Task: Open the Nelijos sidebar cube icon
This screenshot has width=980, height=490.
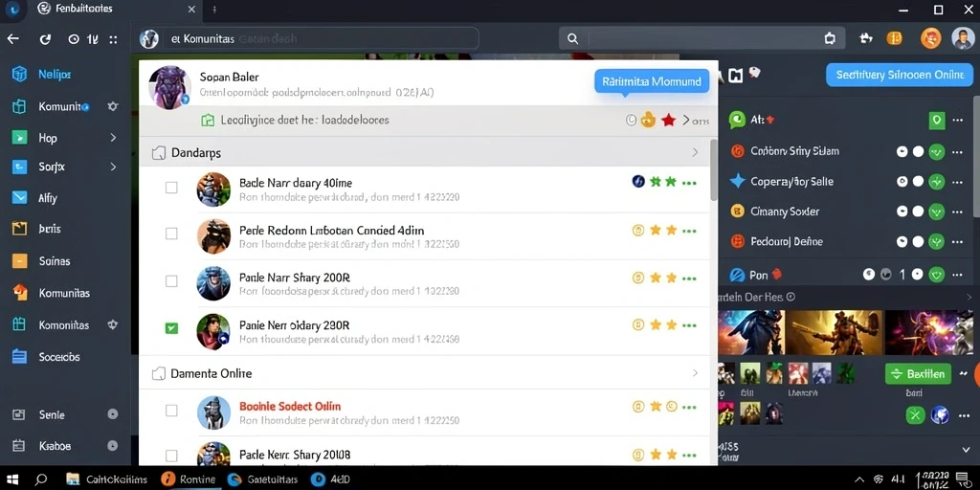Action: point(19,75)
